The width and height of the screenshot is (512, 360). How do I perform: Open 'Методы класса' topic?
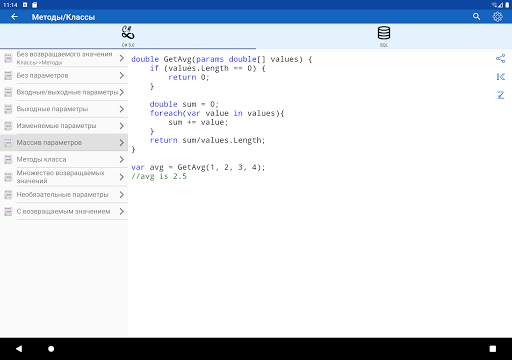coord(64,159)
